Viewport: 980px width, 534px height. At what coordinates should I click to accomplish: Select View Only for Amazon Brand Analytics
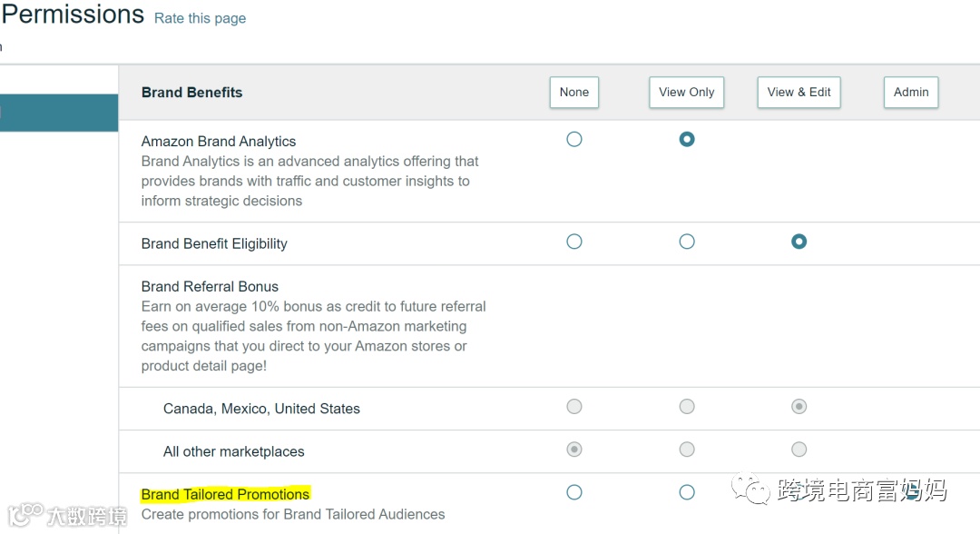click(687, 140)
